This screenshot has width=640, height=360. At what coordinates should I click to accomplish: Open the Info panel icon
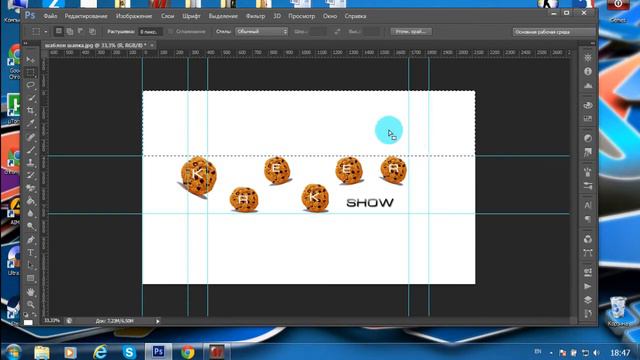click(588, 71)
